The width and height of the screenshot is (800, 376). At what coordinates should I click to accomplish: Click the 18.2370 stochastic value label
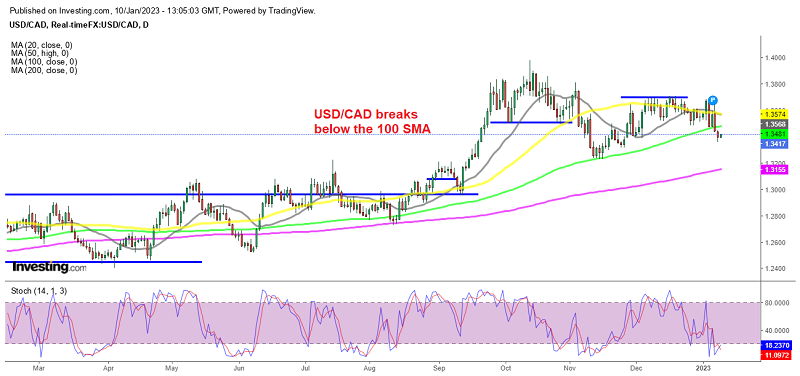tap(776, 345)
